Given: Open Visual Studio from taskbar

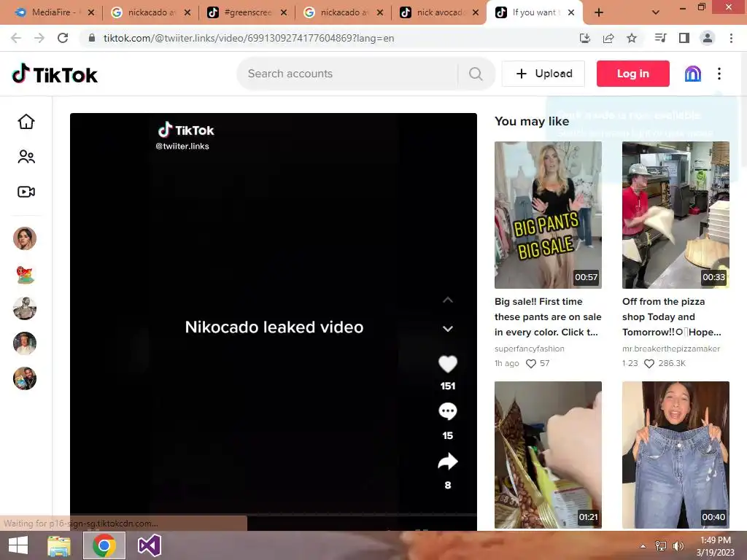Looking at the screenshot, I should coord(149,545).
